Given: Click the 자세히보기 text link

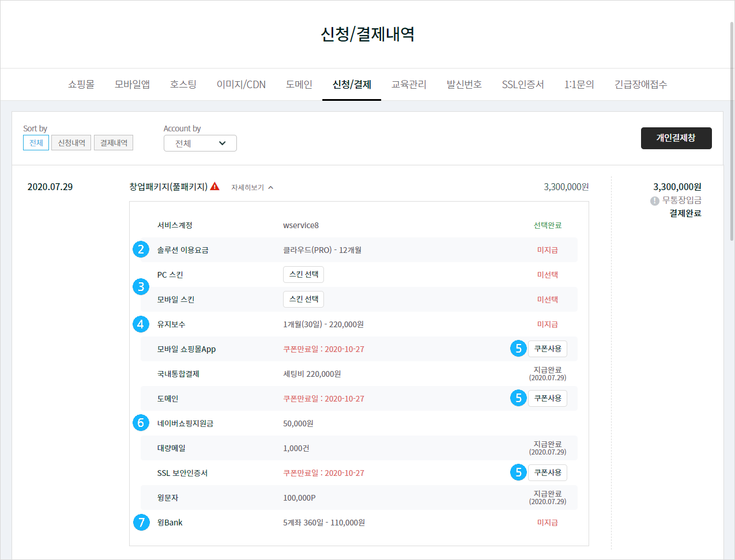Looking at the screenshot, I should click(x=247, y=188).
